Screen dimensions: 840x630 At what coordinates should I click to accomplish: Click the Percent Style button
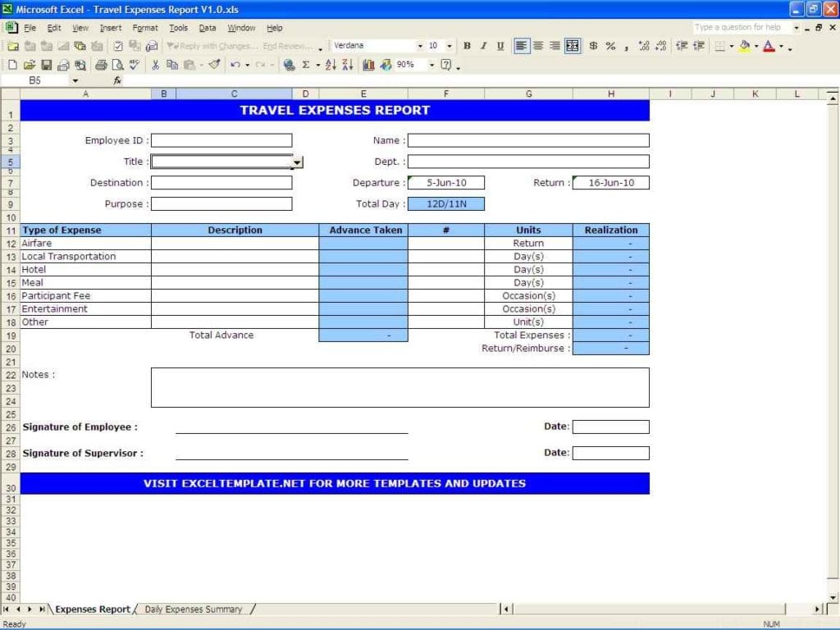(x=610, y=45)
